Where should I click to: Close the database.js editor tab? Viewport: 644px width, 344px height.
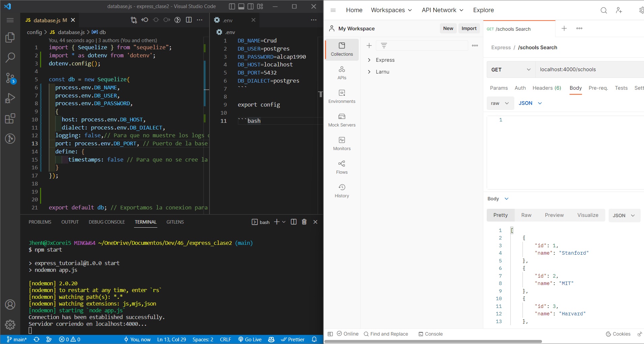point(73,20)
